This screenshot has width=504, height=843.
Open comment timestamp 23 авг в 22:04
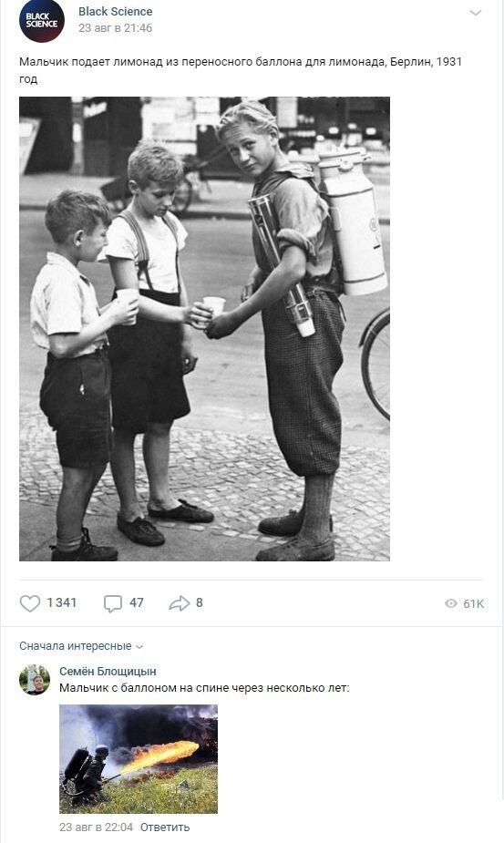(x=96, y=827)
